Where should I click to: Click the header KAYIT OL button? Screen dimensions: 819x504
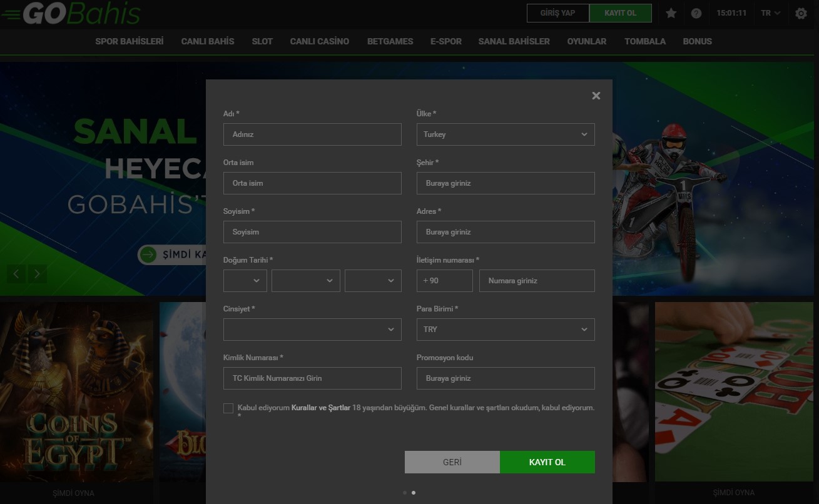621,13
